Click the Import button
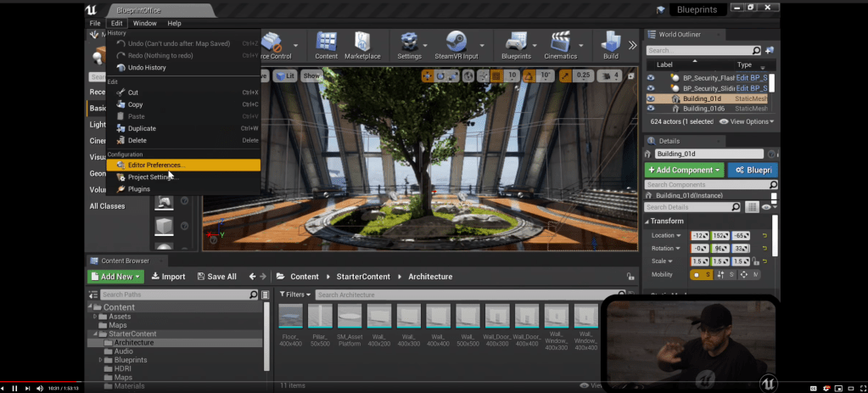This screenshot has height=393, width=868. tap(168, 277)
